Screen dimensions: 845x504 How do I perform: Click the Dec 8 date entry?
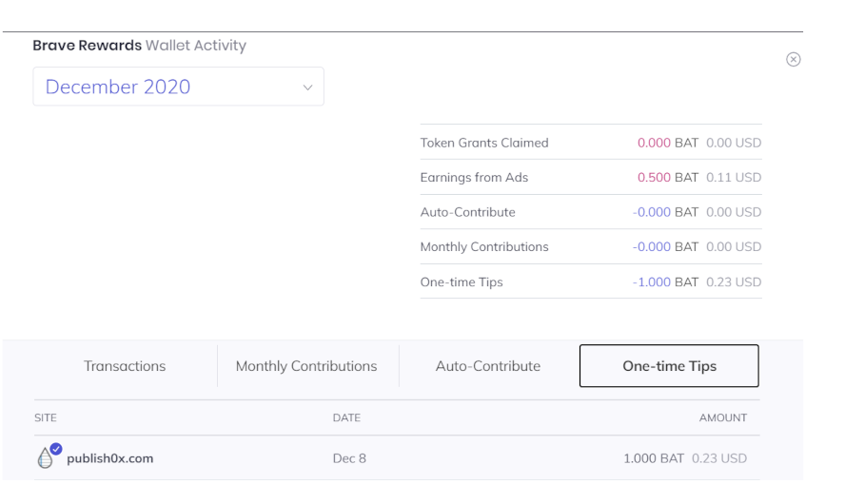coord(349,458)
